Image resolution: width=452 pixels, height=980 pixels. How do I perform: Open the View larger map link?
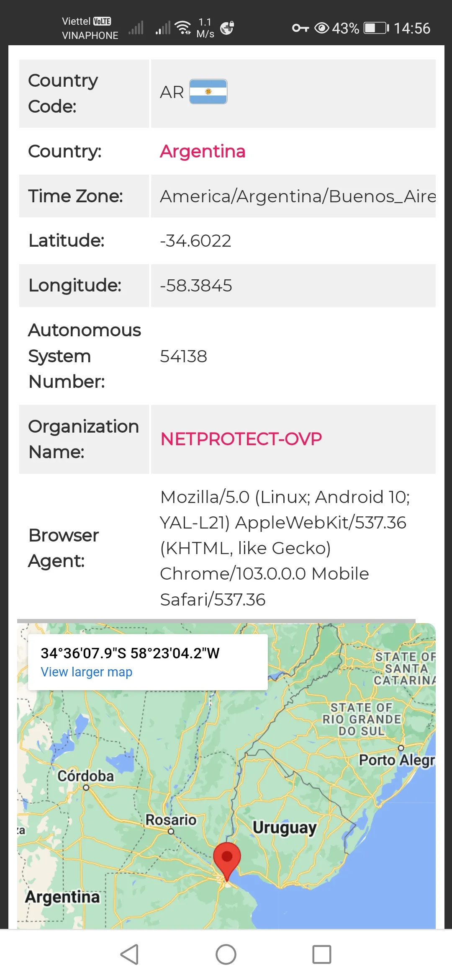coord(86,672)
